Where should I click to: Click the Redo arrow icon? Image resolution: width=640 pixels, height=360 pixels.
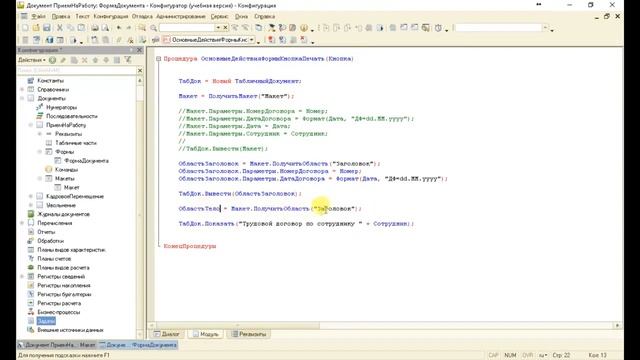[129, 28]
